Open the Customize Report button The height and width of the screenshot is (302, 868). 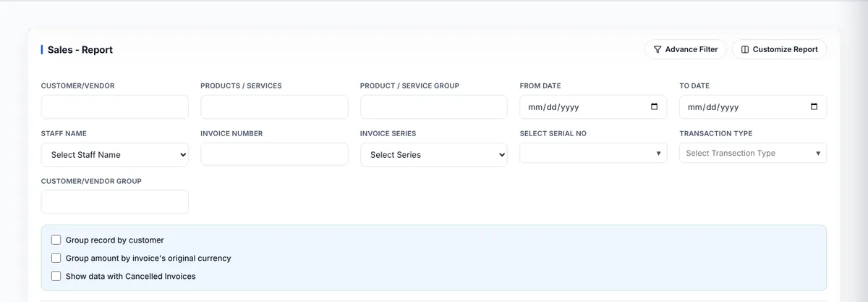tap(779, 49)
